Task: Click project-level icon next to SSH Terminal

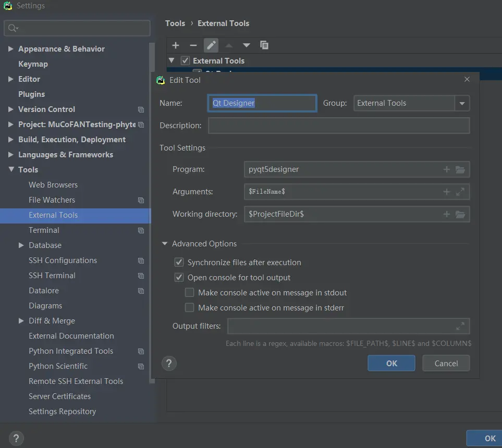Action: point(141,276)
